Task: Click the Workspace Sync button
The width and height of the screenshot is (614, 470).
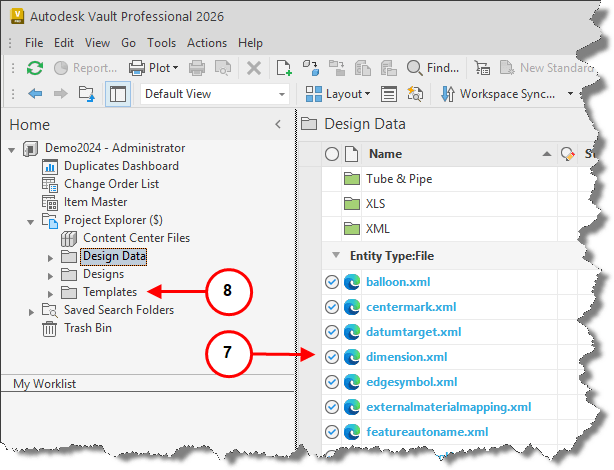Action: tap(497, 94)
